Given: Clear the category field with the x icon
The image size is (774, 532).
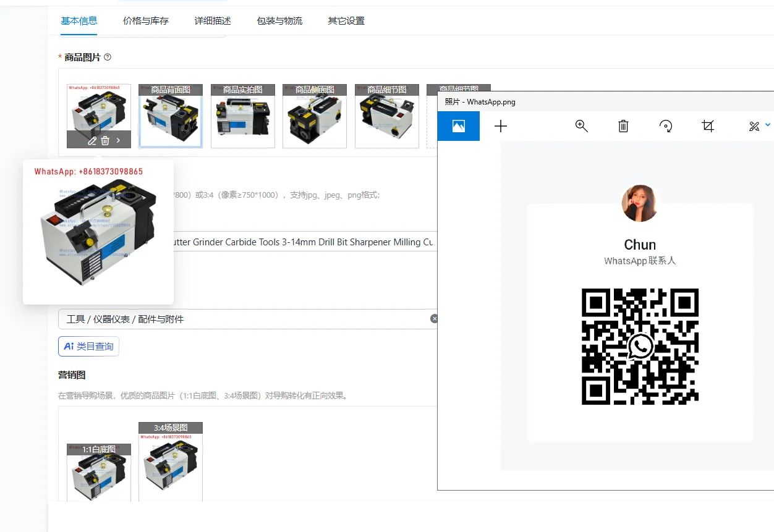Looking at the screenshot, I should click(434, 319).
